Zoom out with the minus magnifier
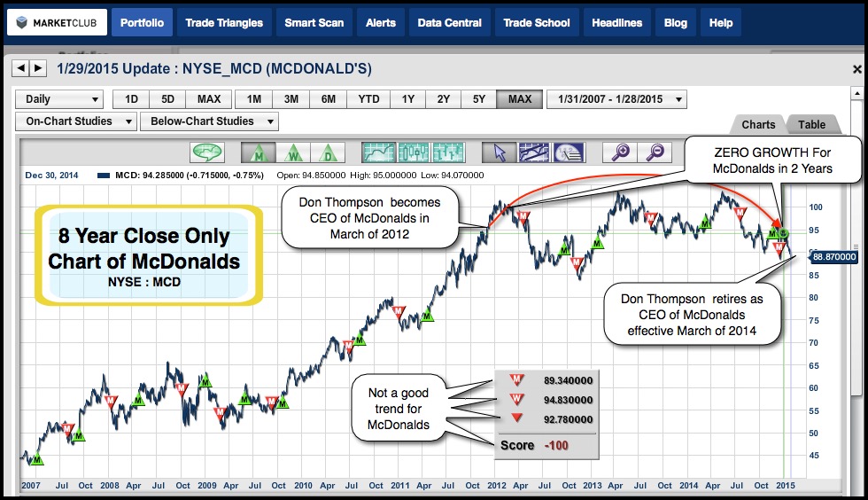The width and height of the screenshot is (868, 500). click(x=655, y=152)
